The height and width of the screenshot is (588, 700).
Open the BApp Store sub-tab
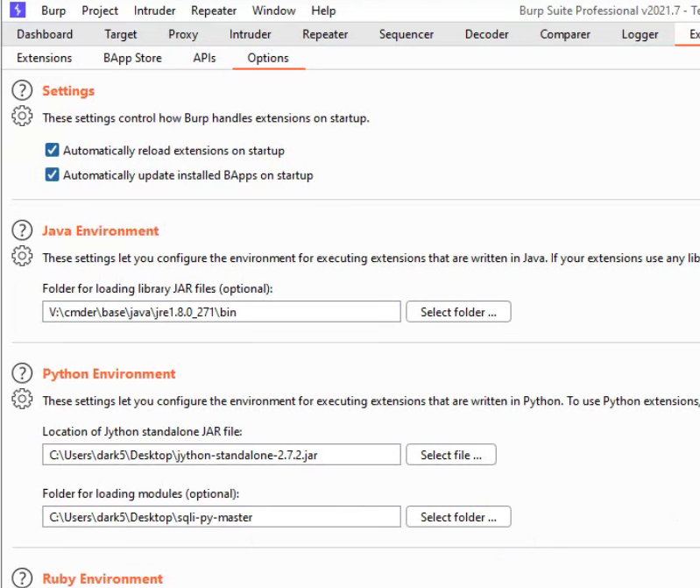(132, 58)
